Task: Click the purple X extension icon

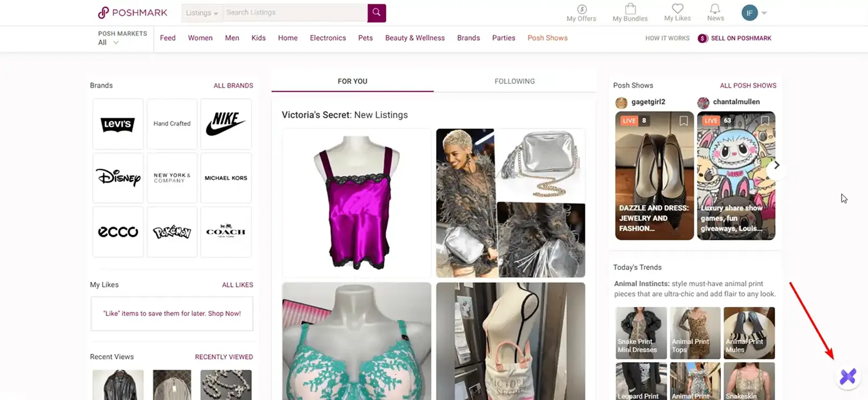Action: [x=848, y=376]
